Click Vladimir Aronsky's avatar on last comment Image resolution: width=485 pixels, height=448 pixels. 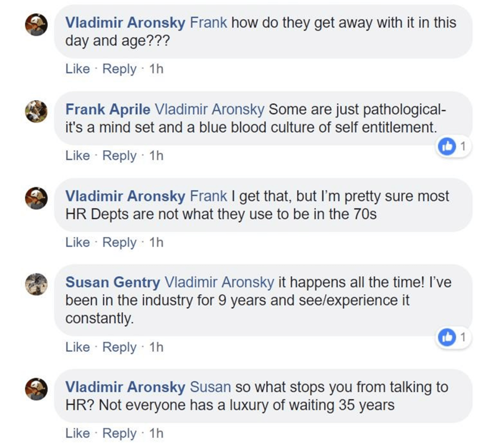[36, 388]
